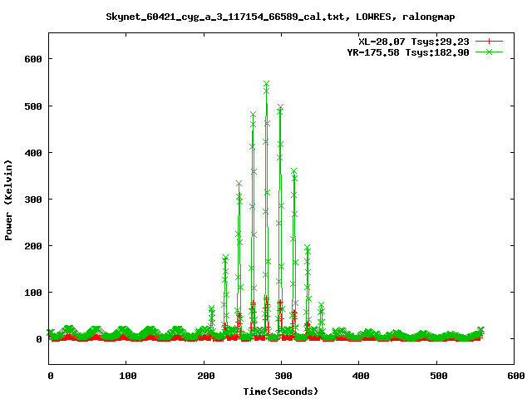The image size is (532, 399).
Task: Click the tallest green peak near 550 Kelvin
Action: pos(266,83)
